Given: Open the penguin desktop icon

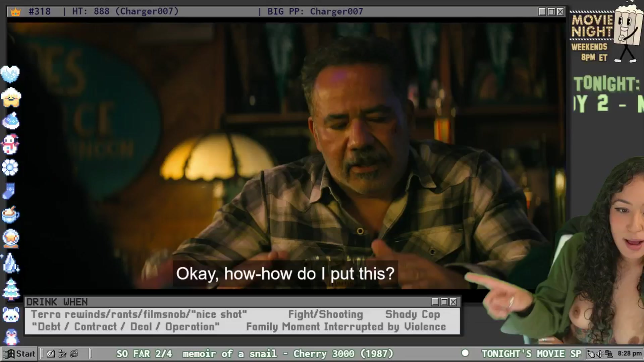Looking at the screenshot, I should tap(11, 336).
